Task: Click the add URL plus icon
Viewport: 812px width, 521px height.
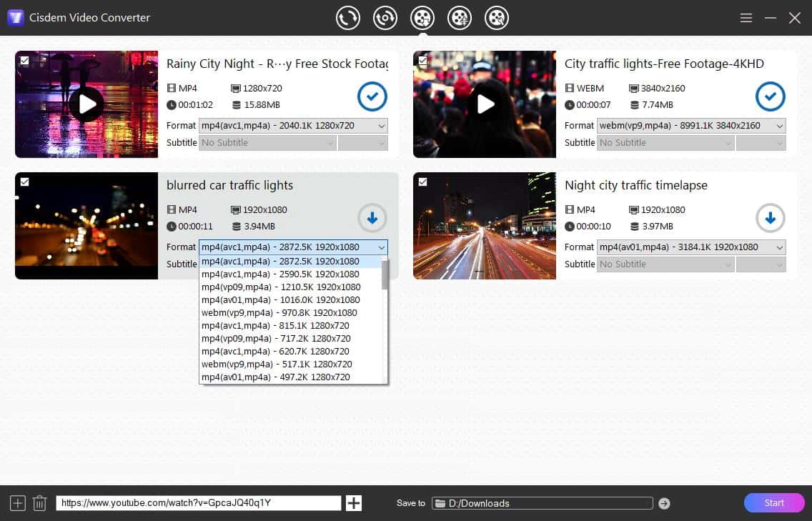Action: pyautogui.click(x=353, y=502)
